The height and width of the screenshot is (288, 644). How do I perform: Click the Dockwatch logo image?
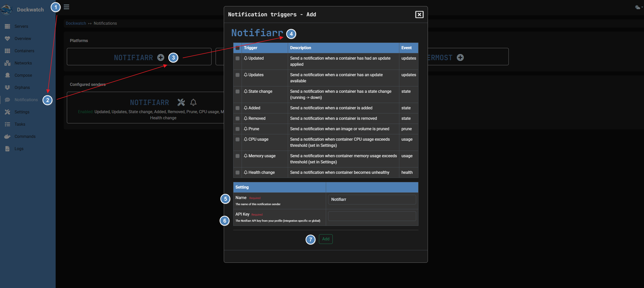coord(7,10)
